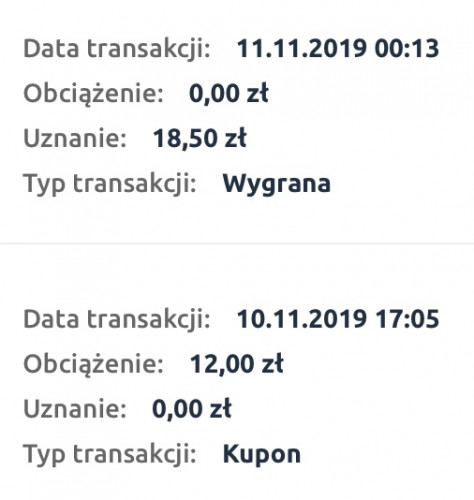The height and width of the screenshot is (500, 474).
Task: Click the zł currency after 18,50
Action: [235, 138]
